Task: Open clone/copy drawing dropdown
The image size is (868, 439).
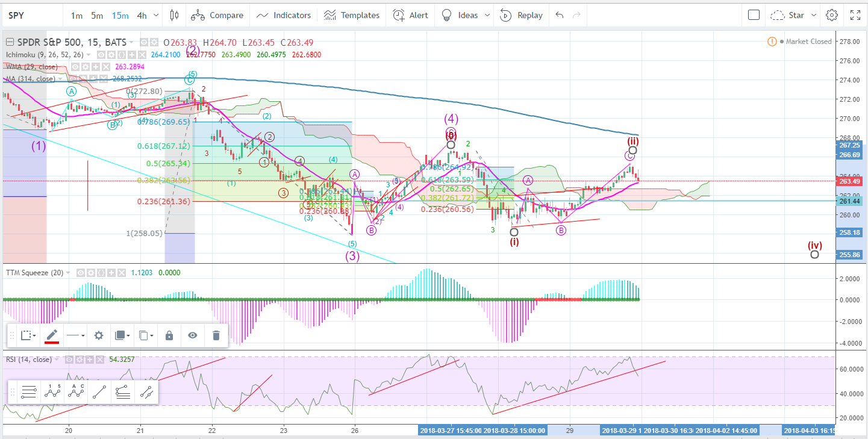Action: (146, 335)
